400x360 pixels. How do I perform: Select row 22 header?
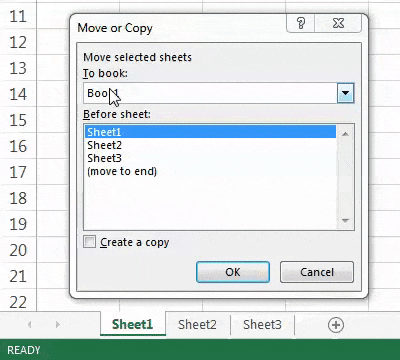click(18, 301)
